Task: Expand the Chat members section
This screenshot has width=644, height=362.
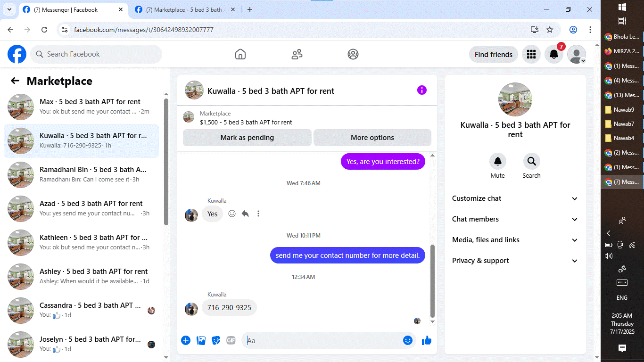Action: [x=515, y=219]
